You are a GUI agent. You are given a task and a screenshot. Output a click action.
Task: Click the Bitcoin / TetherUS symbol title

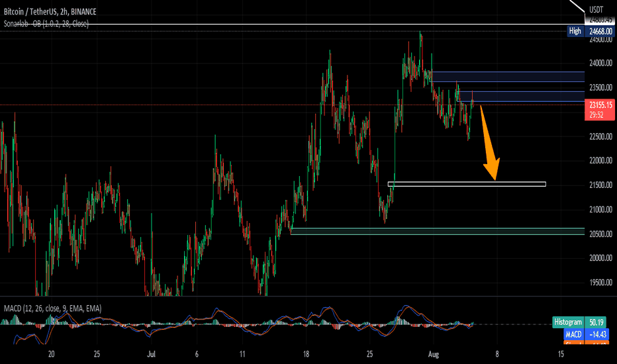(x=50, y=12)
